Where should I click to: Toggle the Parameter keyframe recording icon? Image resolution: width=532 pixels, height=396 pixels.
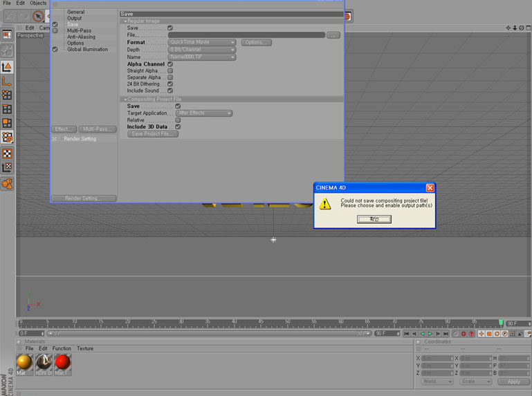click(504, 334)
